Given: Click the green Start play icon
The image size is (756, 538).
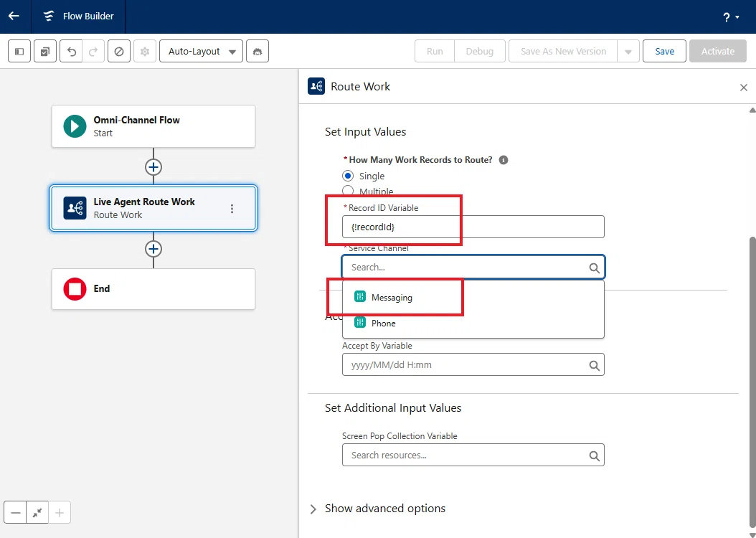Looking at the screenshot, I should [75, 126].
